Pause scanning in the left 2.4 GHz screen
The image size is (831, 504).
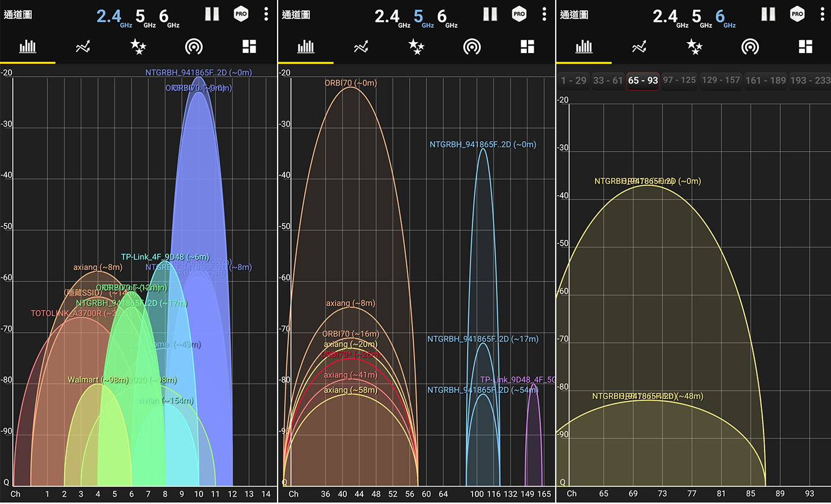212,14
